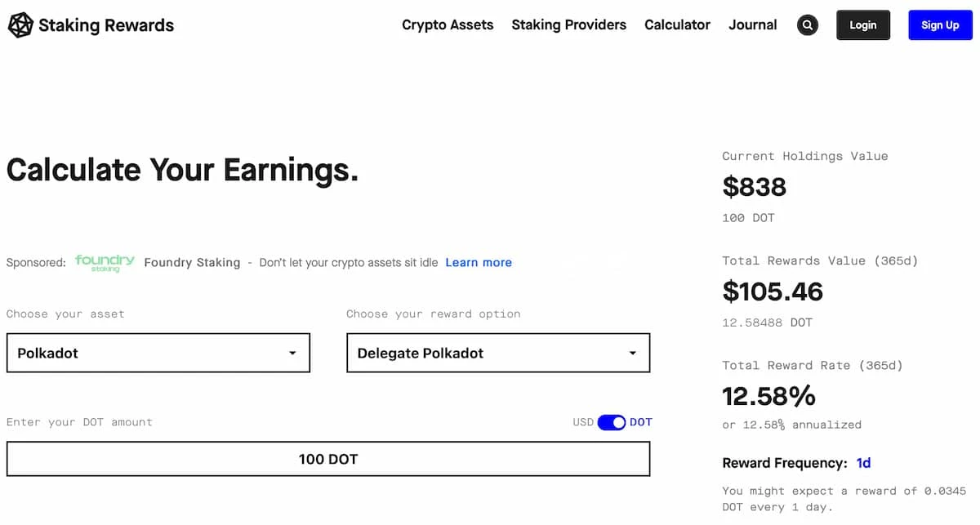Follow the Learn more link
980x525 pixels.
(479, 263)
